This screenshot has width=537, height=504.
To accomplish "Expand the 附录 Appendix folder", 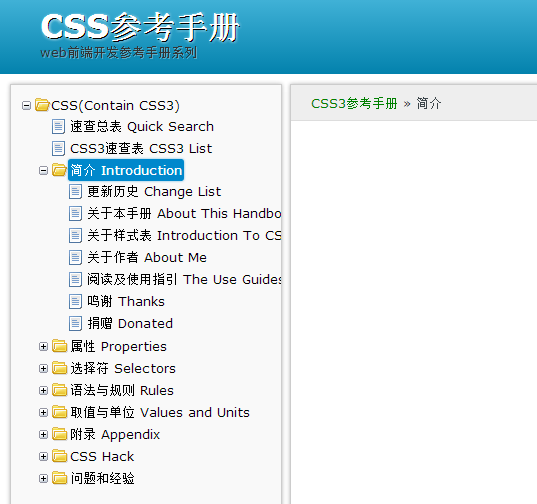I will click(x=43, y=434).
